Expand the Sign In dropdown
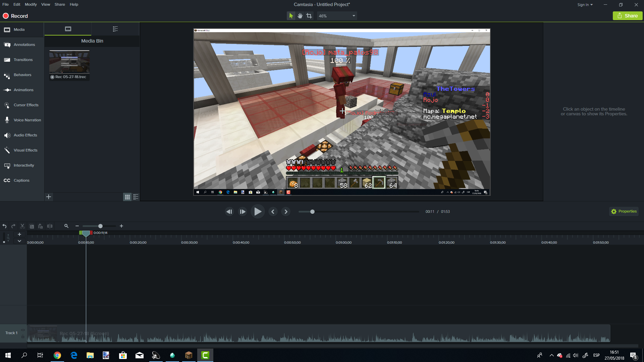The height and width of the screenshot is (362, 644). tap(585, 5)
